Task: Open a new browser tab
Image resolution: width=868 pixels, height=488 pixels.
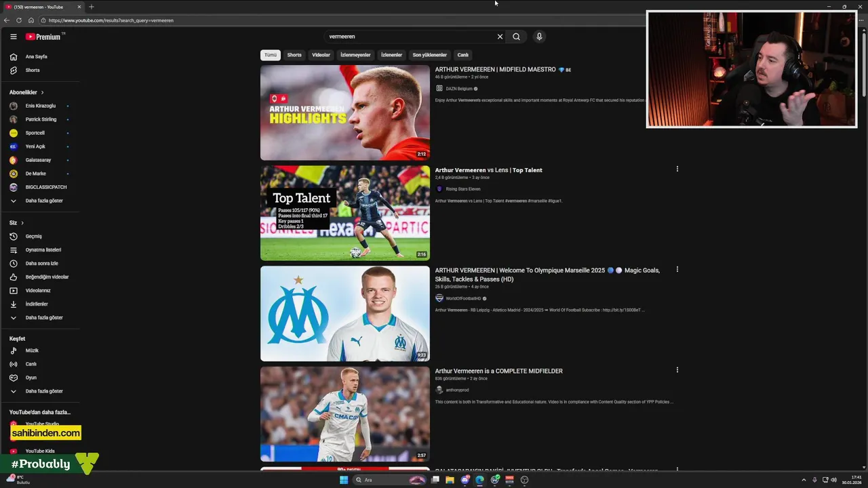Action: pyautogui.click(x=92, y=7)
